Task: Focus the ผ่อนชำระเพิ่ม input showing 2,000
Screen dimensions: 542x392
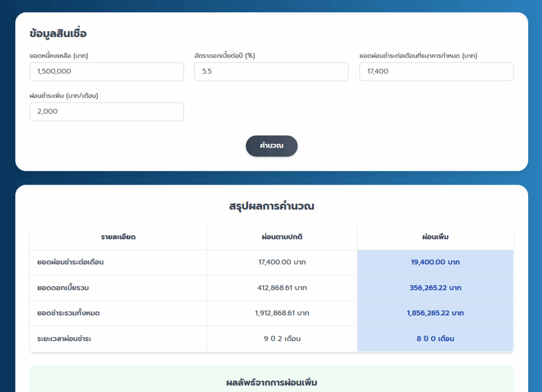Action: [106, 112]
